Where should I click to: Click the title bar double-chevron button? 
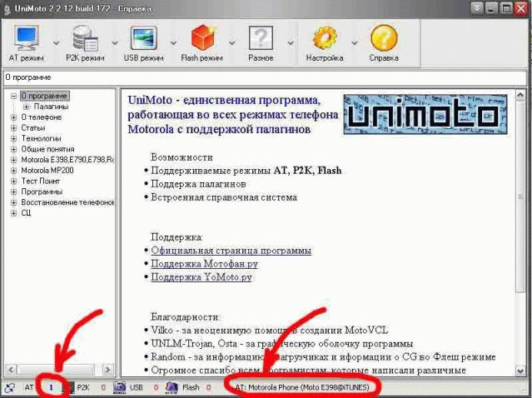click(477, 8)
